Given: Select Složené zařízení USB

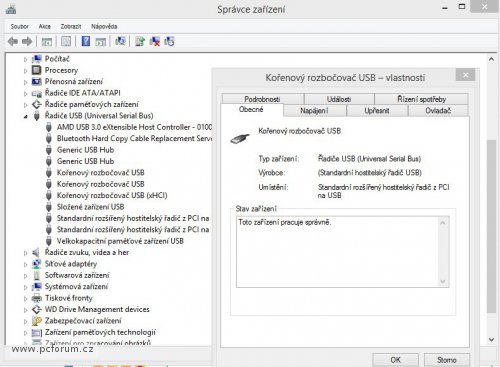Looking at the screenshot, I should coord(90,207).
